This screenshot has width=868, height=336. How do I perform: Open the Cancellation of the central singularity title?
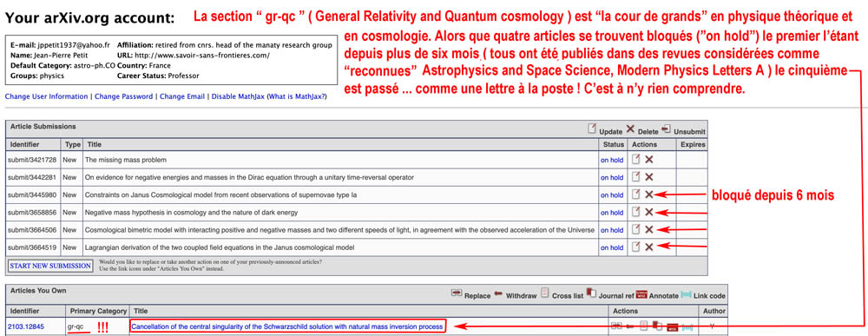tap(287, 326)
